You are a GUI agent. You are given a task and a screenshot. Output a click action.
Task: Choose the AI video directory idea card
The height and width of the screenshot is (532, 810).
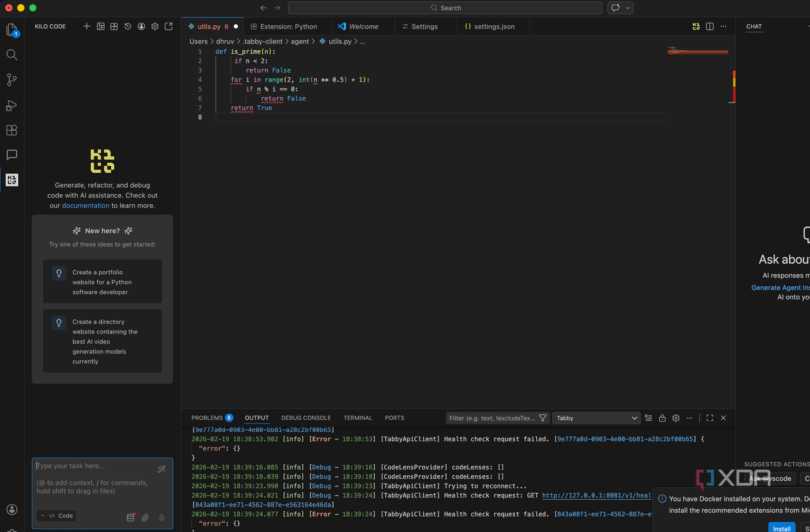(x=103, y=341)
